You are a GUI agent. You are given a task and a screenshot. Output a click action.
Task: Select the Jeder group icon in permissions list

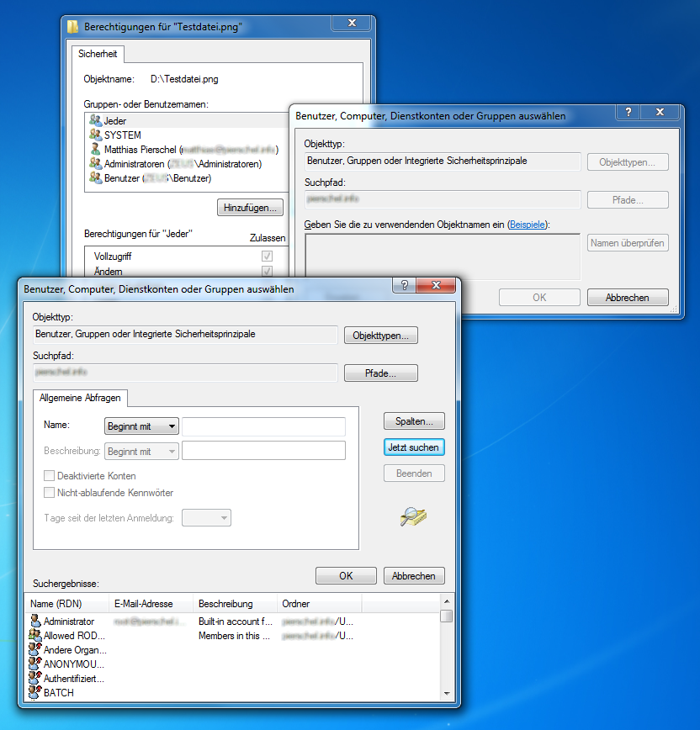(95, 120)
